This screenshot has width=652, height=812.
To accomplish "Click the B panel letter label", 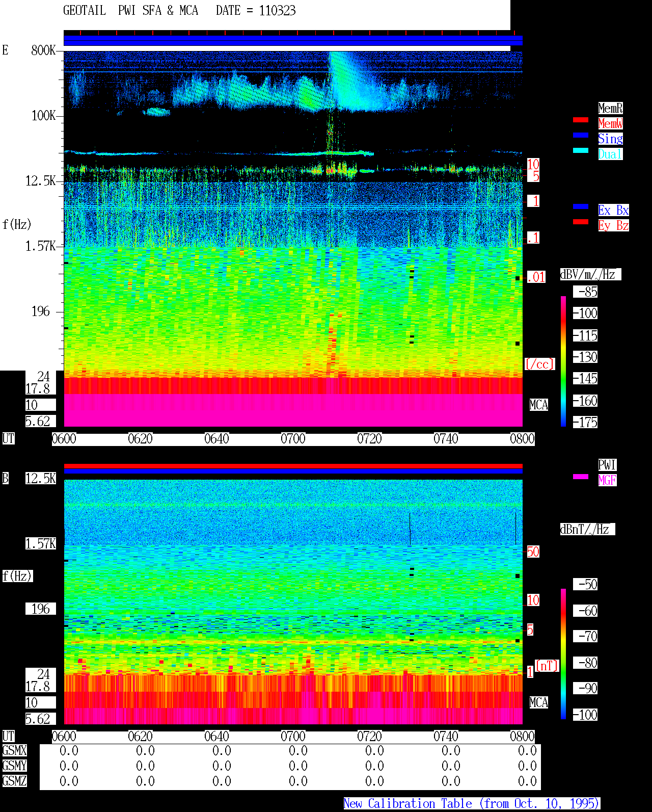I will 5,478.
